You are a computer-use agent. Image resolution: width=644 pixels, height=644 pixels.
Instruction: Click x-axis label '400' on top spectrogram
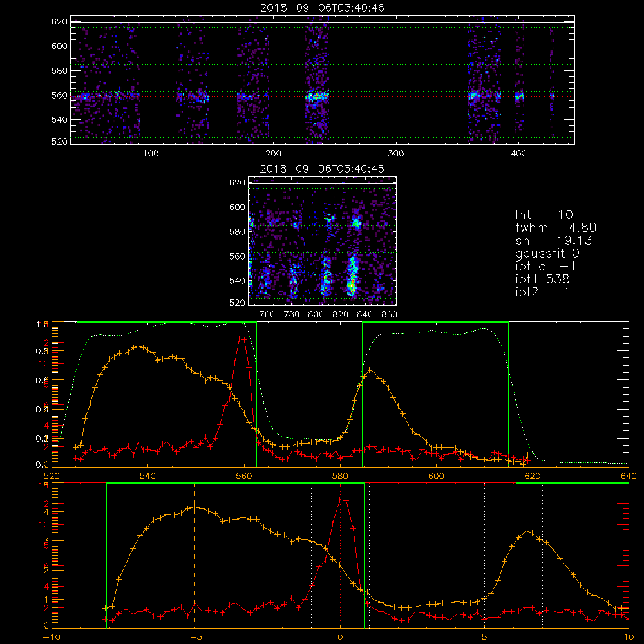coord(518,154)
